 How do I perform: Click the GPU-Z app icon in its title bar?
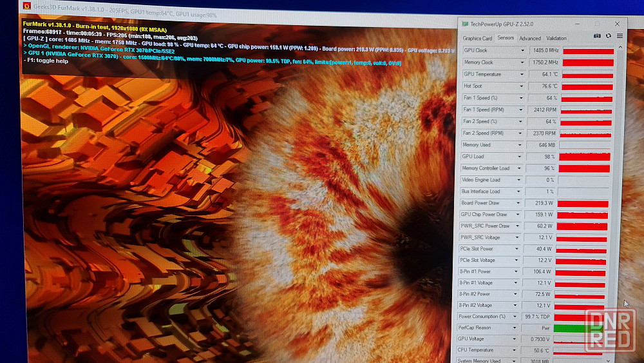(x=465, y=25)
